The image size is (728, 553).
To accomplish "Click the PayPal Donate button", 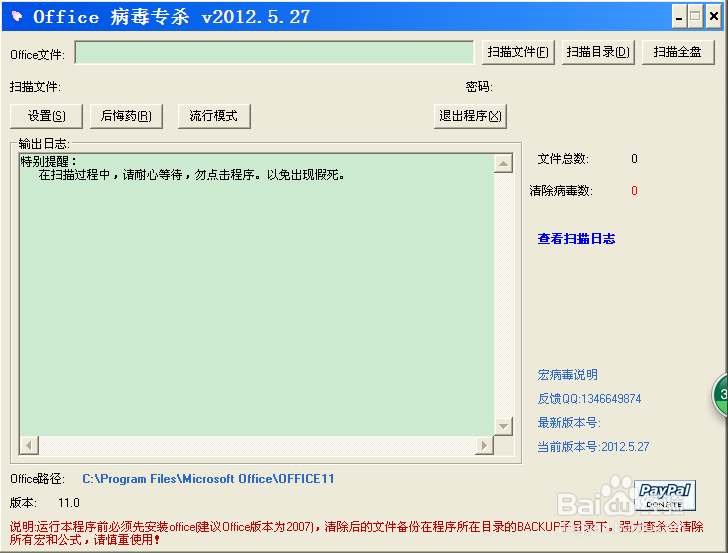I will [x=664, y=495].
